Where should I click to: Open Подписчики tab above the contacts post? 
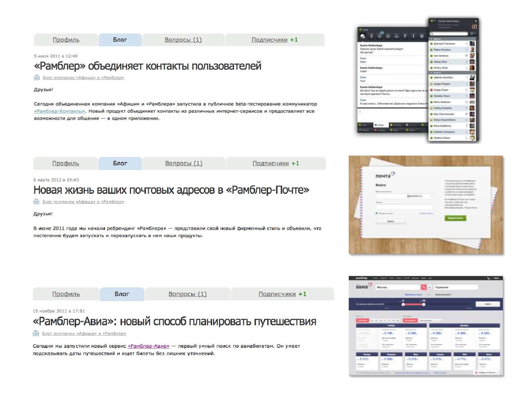275,40
